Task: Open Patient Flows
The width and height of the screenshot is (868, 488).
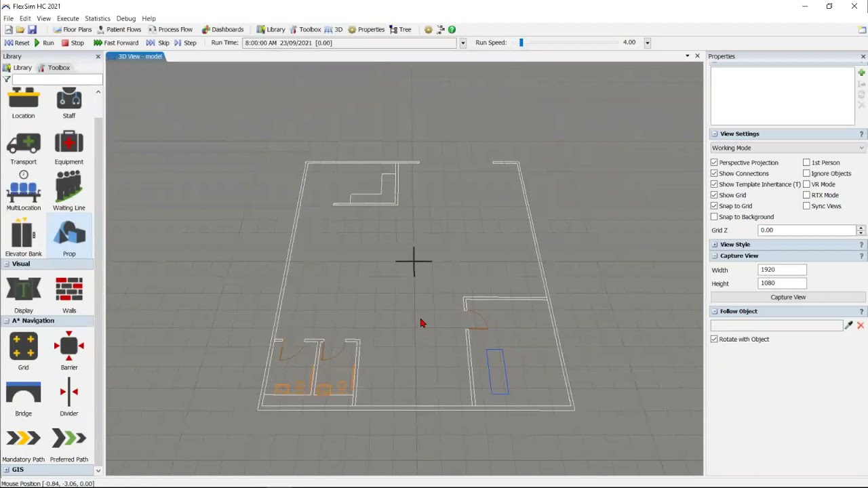Action: (x=119, y=30)
